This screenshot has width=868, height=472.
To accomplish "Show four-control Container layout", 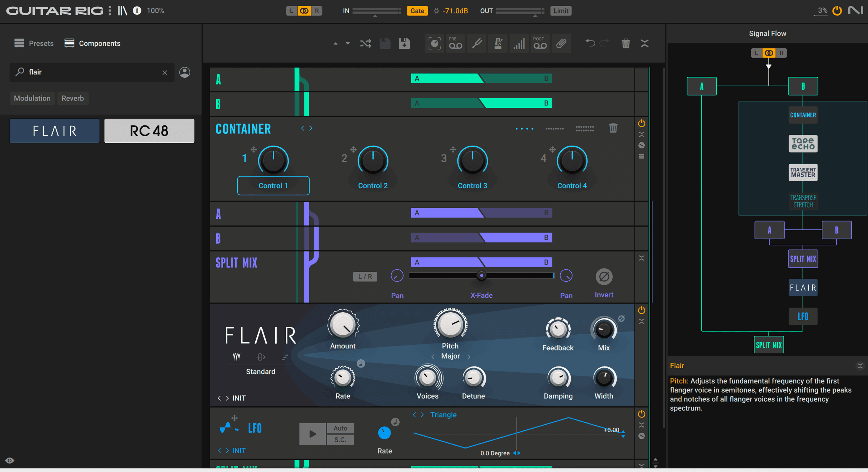I will click(524, 128).
